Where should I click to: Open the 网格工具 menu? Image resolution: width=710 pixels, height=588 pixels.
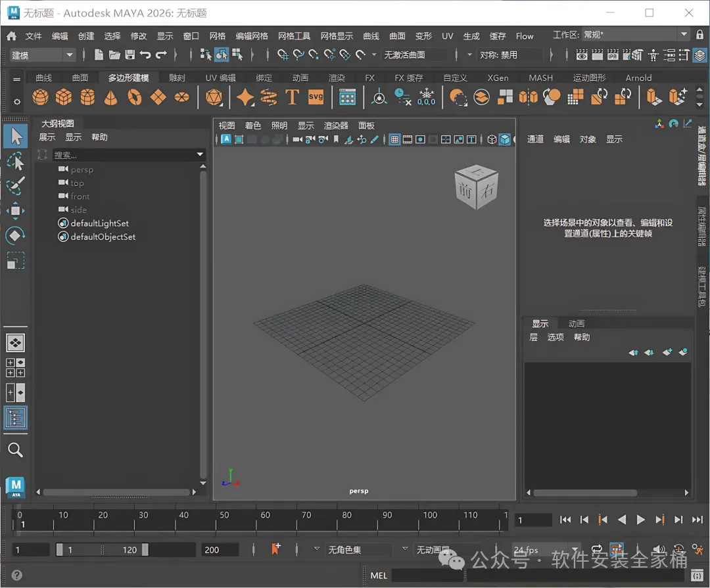coord(294,36)
